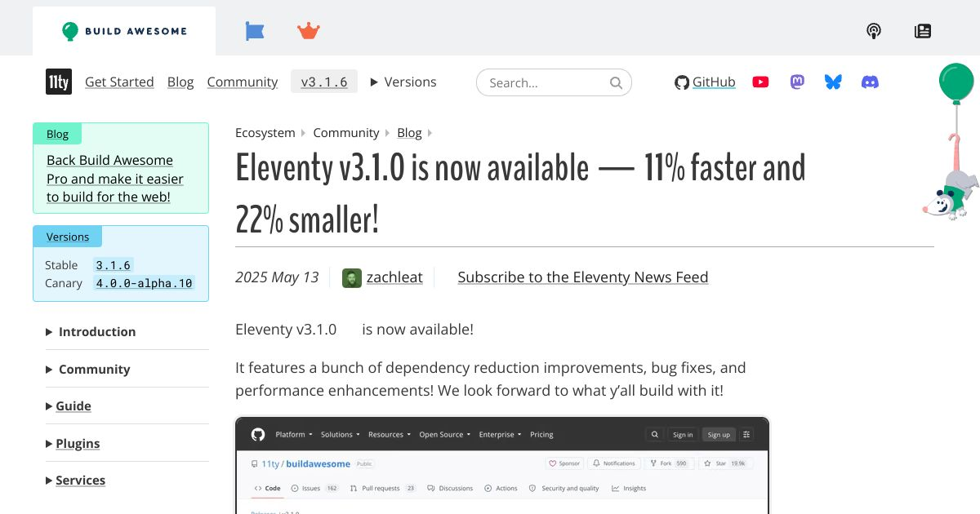Open the Community nav link

click(243, 82)
